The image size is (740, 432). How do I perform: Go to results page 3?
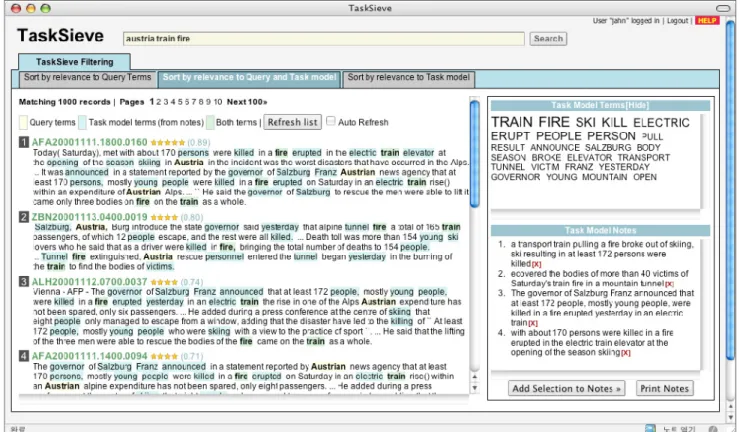[166, 102]
